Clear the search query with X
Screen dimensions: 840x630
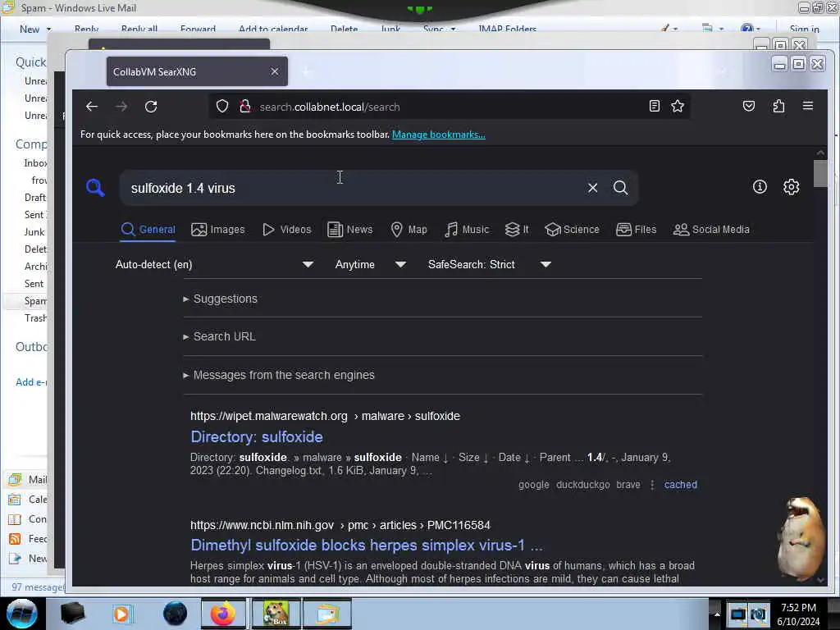pyautogui.click(x=592, y=188)
